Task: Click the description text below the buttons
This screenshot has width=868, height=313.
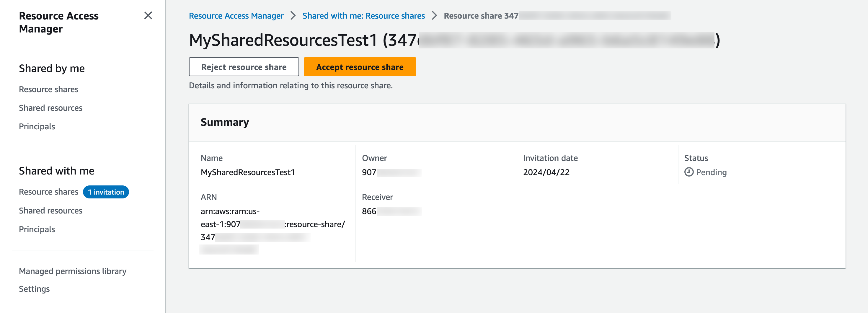Action: (291, 86)
